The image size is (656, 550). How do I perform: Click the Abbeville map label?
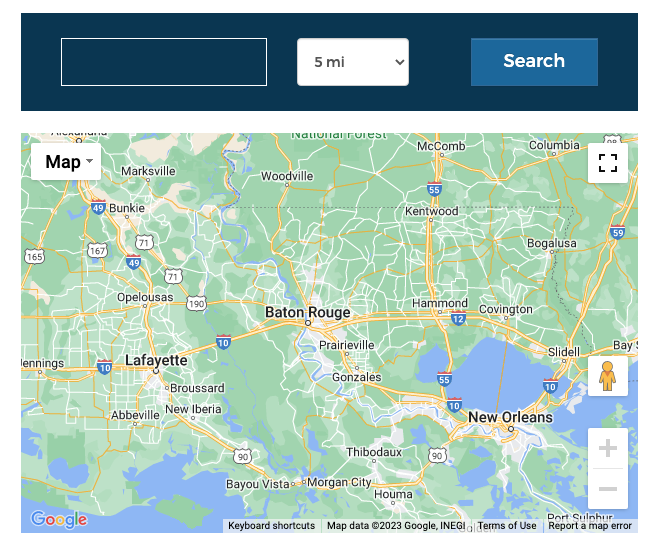[135, 415]
